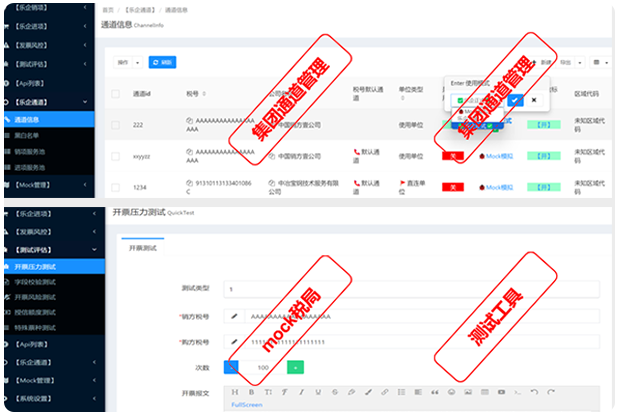Image resolution: width=620 pixels, height=415 pixels.
Task: Select the checkbox for channel row 1234
Action: pyautogui.click(x=116, y=188)
